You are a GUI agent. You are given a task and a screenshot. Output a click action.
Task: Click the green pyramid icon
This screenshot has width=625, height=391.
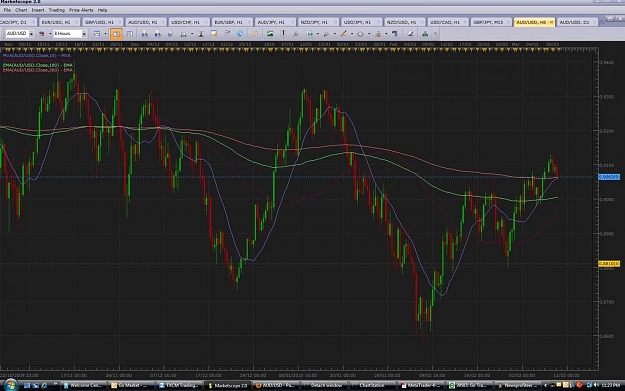[425, 34]
